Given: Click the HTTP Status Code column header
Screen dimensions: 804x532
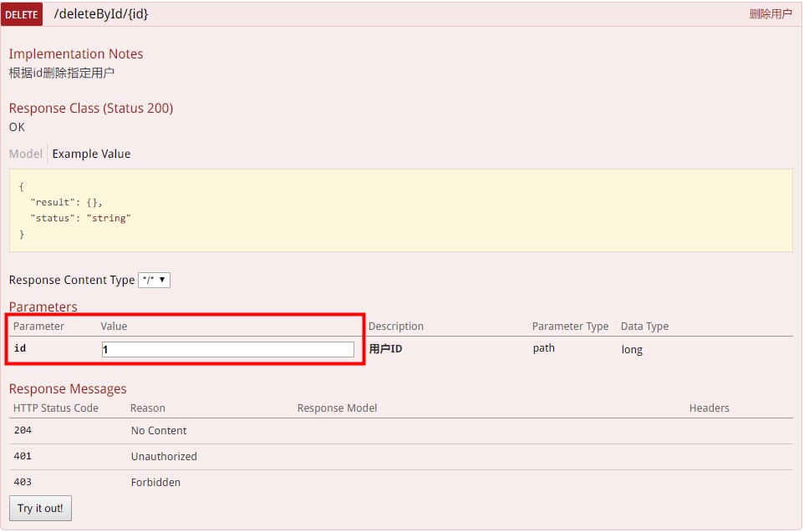Looking at the screenshot, I should (x=56, y=408).
